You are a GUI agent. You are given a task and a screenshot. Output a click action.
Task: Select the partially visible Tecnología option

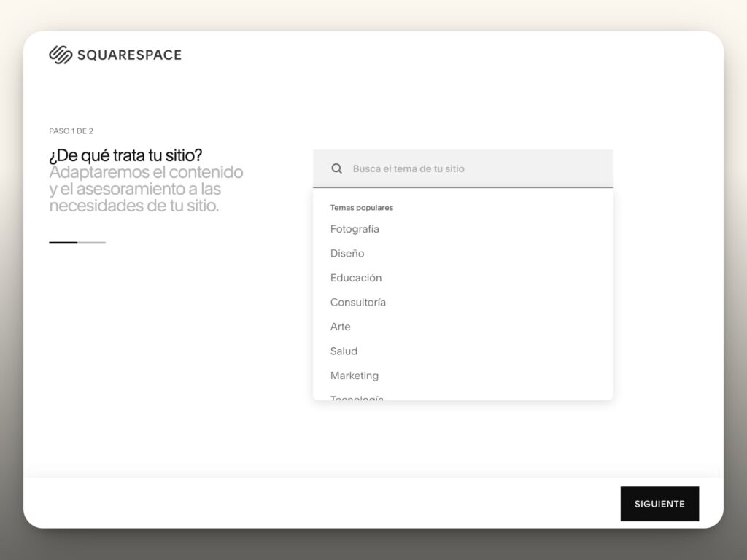[357, 397]
